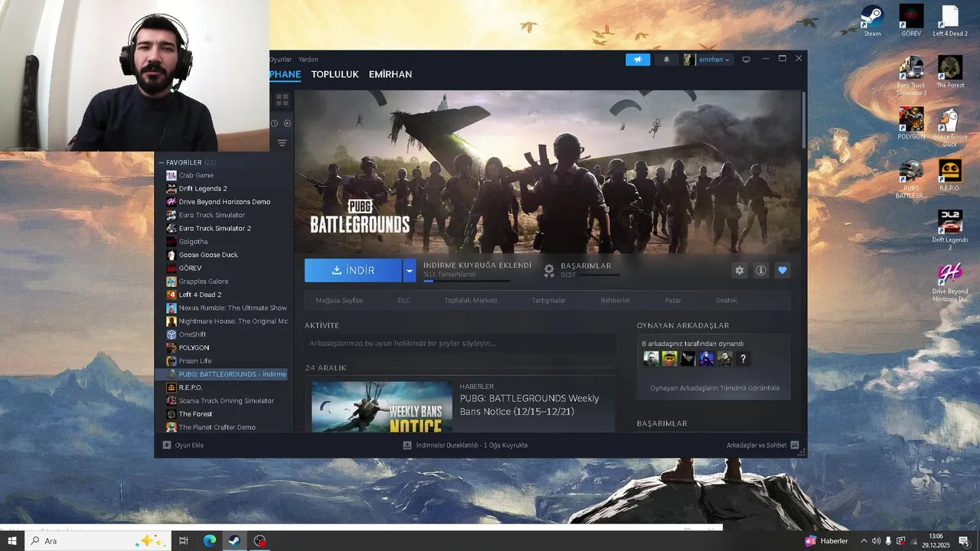
Task: Open the DLC tab
Action: click(x=404, y=300)
